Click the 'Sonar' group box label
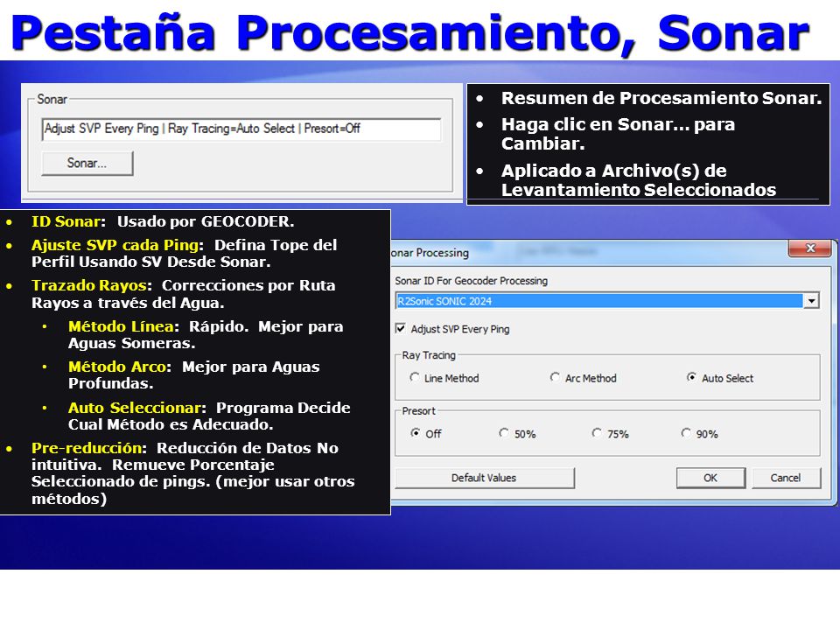The image size is (840, 630). pyautogui.click(x=52, y=99)
